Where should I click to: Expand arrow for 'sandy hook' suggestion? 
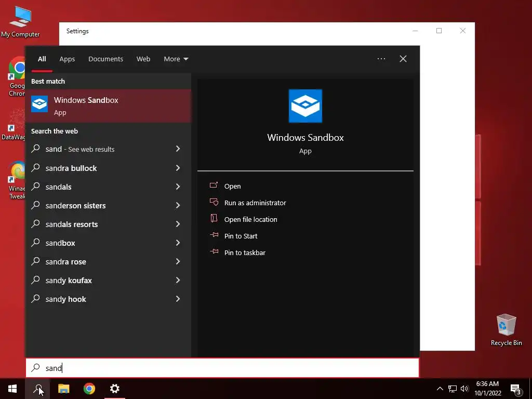178,299
